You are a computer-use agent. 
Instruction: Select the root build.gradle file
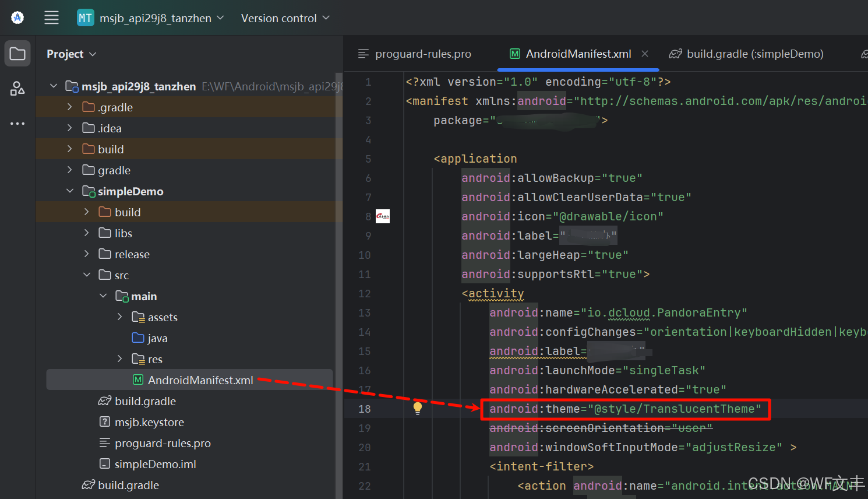click(128, 485)
